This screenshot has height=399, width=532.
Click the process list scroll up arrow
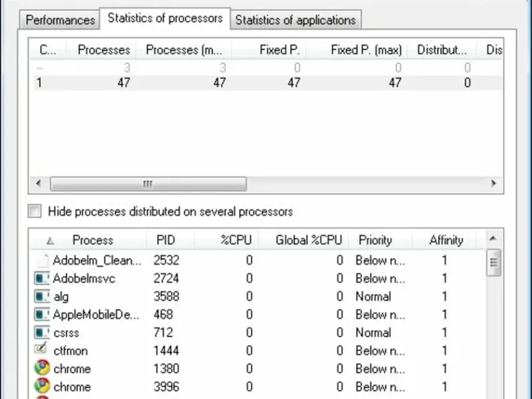pyautogui.click(x=493, y=239)
